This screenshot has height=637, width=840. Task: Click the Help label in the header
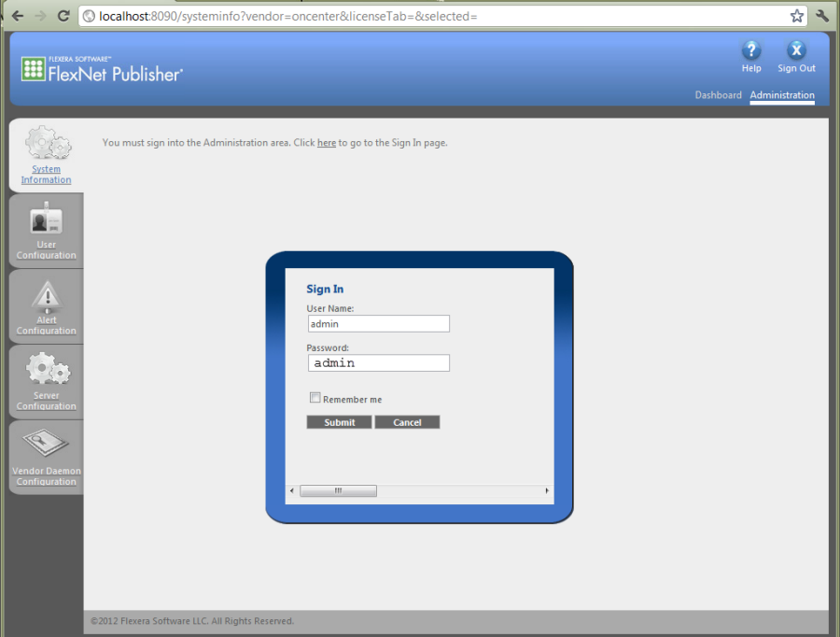tap(751, 68)
